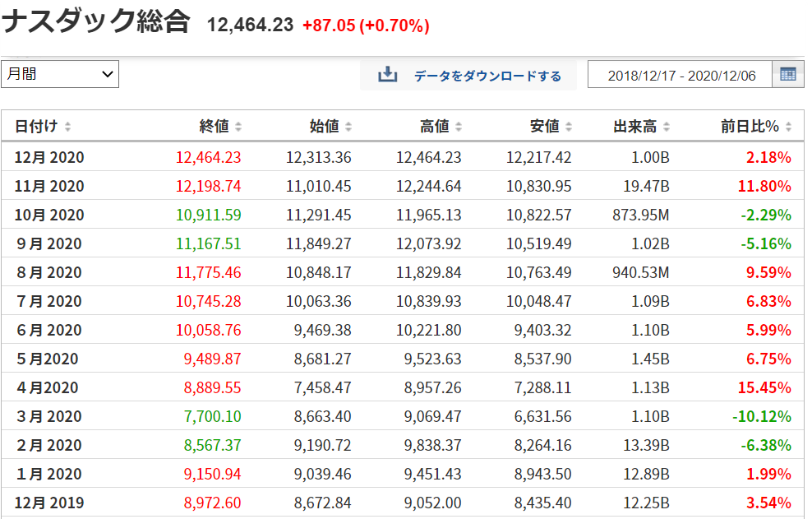Image resolution: width=812 pixels, height=519 pixels.
Task: Sort by 前日比% column arrows
Action: 789,127
